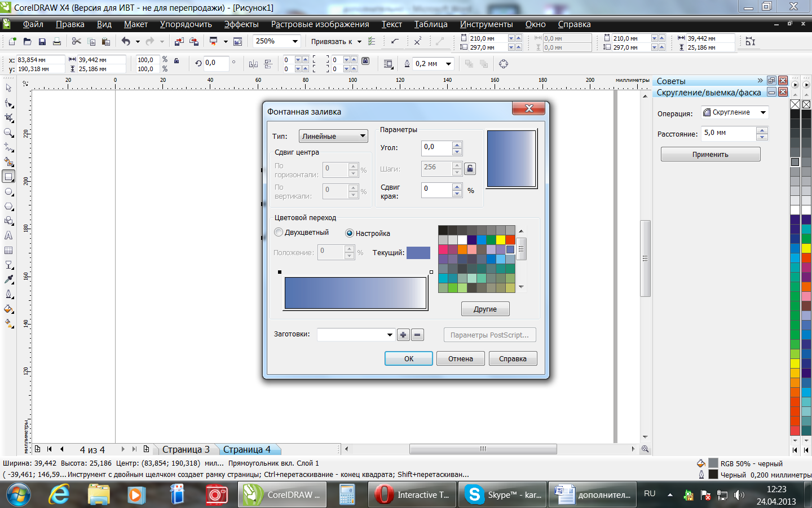The image size is (812, 508).
Task: Remove preset with minus button
Action: [x=417, y=335]
